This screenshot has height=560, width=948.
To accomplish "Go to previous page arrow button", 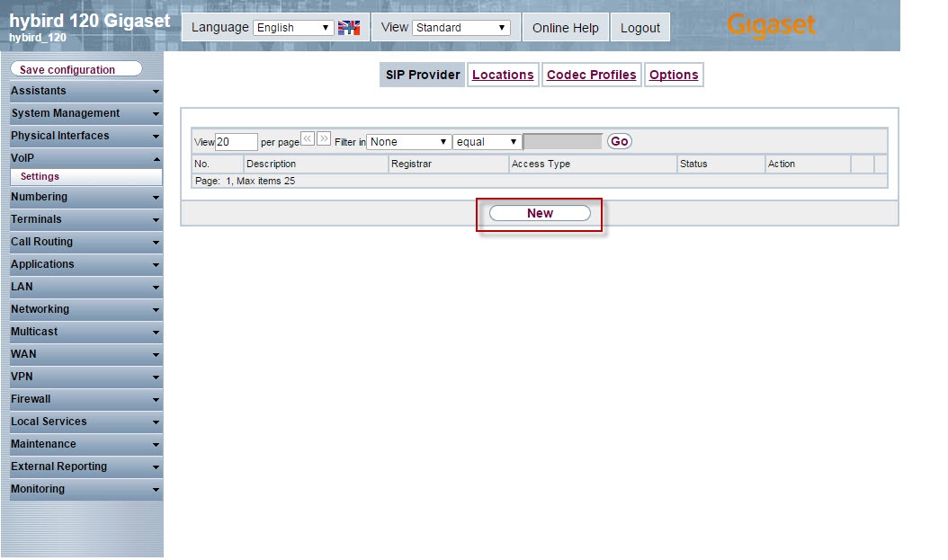I will coord(308,139).
